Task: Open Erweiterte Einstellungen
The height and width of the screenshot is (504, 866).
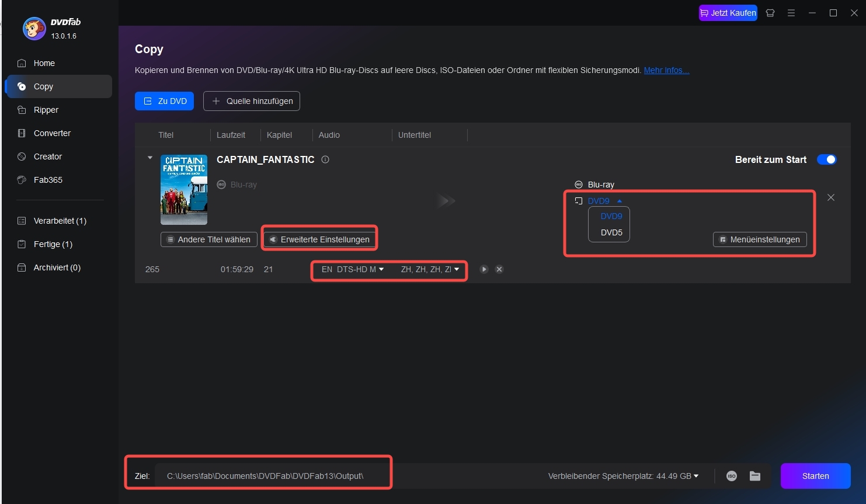Action: (319, 239)
